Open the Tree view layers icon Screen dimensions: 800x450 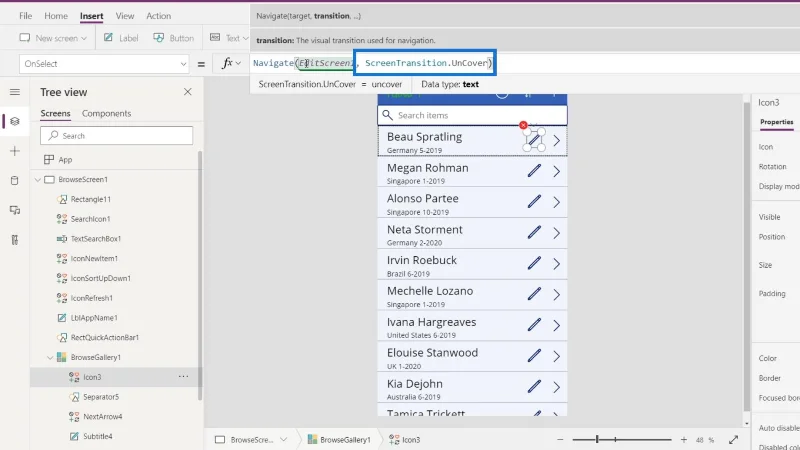click(x=15, y=121)
